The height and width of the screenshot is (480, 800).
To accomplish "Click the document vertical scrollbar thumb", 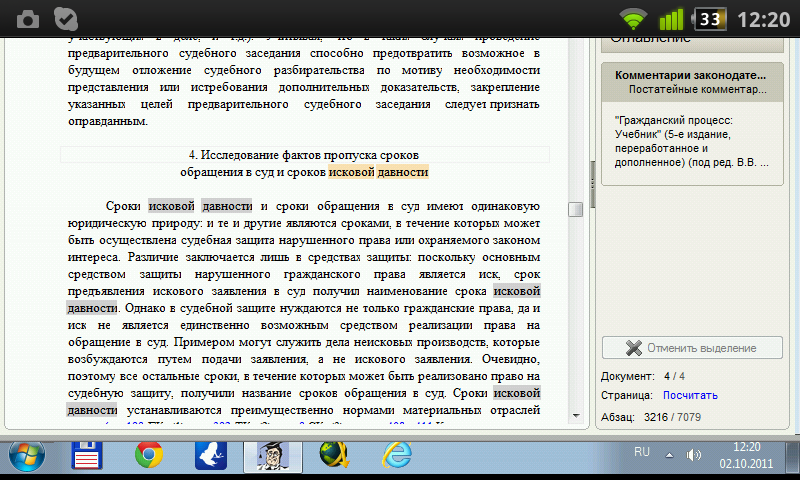I will coord(575,209).
